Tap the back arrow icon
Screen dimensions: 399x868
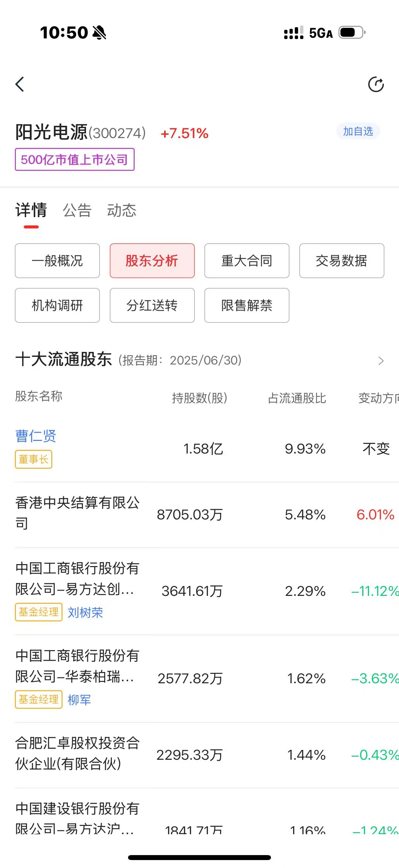pos(20,84)
